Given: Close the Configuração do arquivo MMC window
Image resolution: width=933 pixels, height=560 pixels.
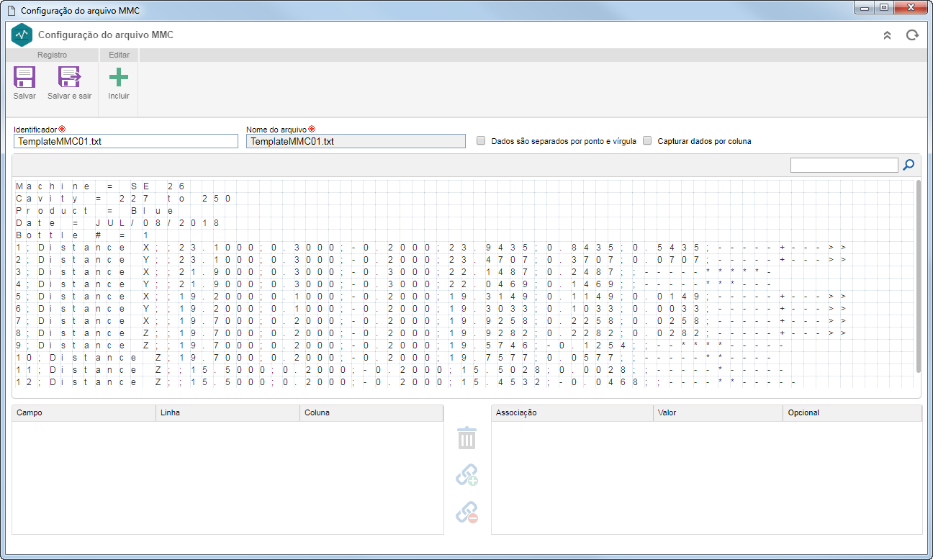Looking at the screenshot, I should [x=910, y=7].
